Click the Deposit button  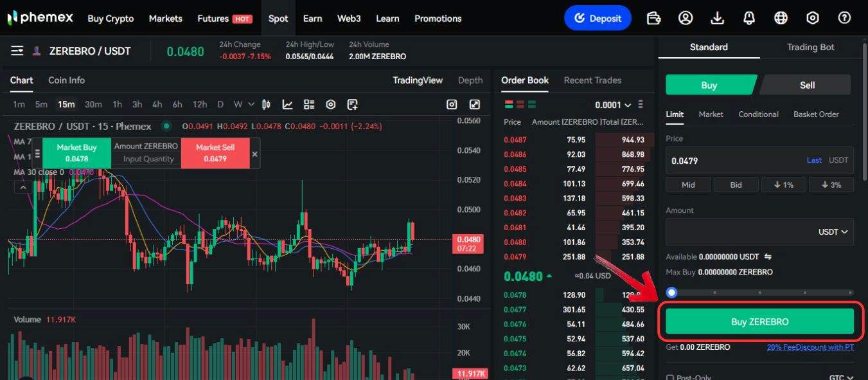pyautogui.click(x=598, y=18)
